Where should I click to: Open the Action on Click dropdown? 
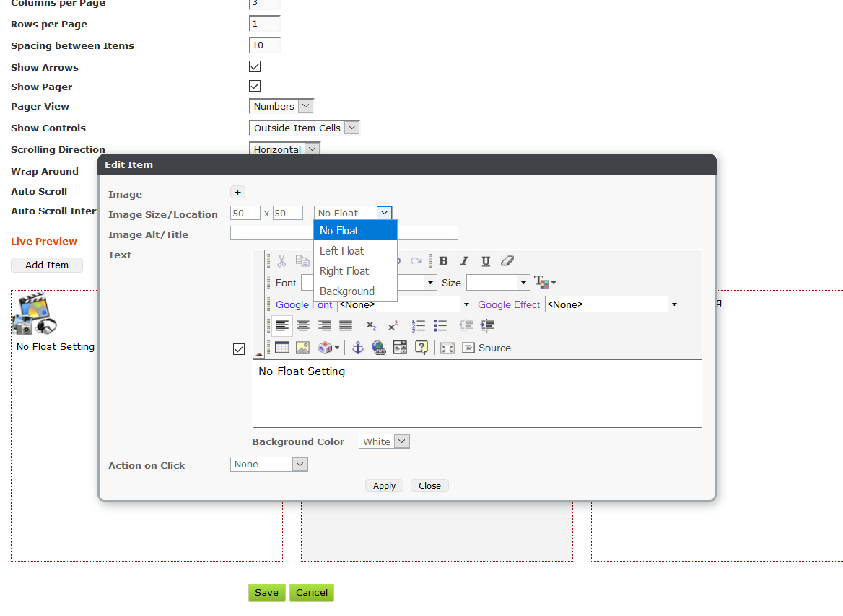point(268,464)
